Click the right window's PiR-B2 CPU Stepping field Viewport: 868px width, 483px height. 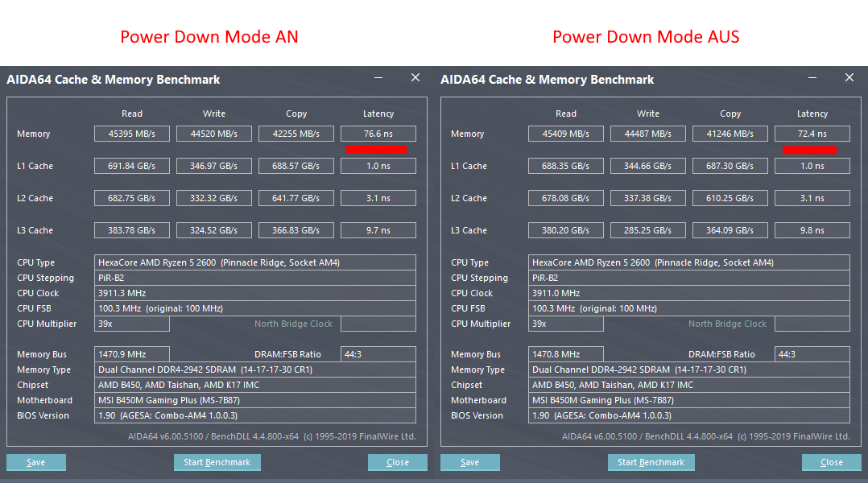tap(689, 278)
